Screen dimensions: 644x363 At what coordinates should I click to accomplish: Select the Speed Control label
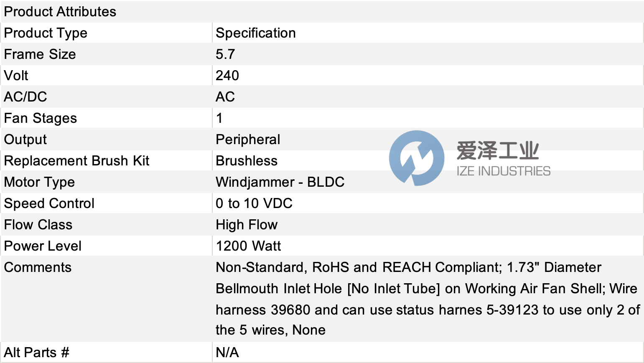click(49, 203)
